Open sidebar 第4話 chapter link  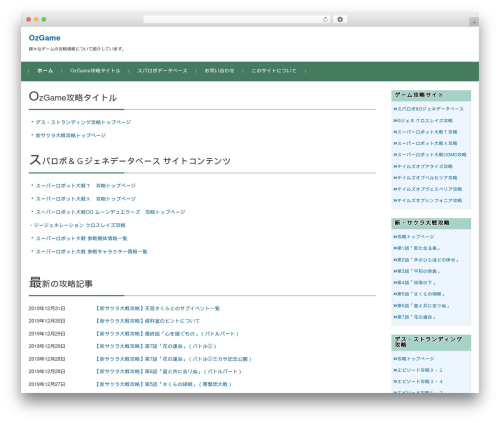tap(414, 283)
